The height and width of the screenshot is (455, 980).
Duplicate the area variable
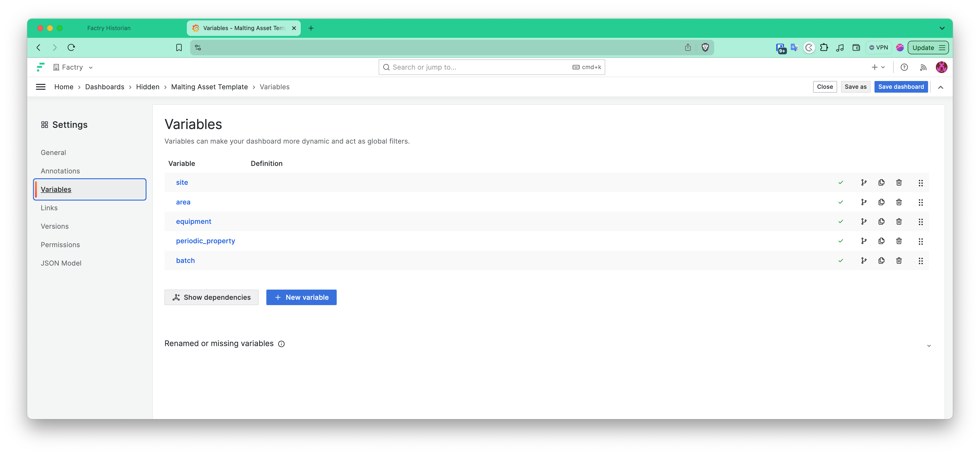881,202
